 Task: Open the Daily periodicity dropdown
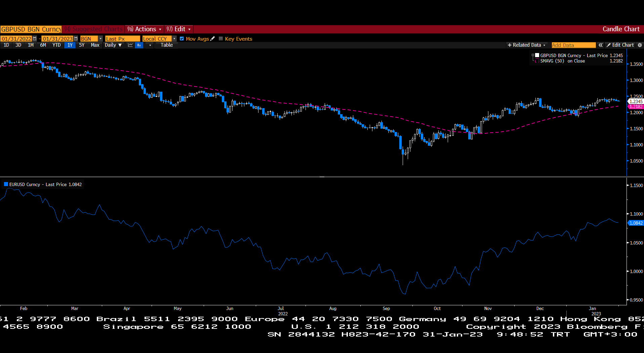pos(113,45)
